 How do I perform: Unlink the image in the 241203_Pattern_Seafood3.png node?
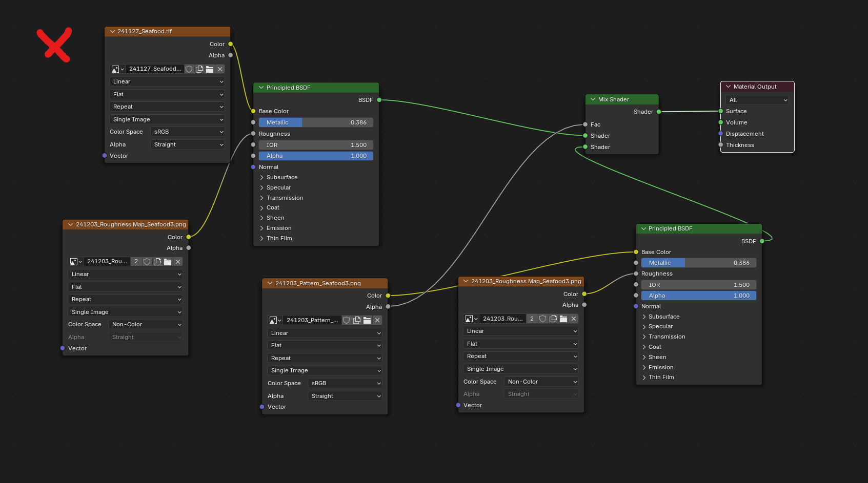pos(377,320)
